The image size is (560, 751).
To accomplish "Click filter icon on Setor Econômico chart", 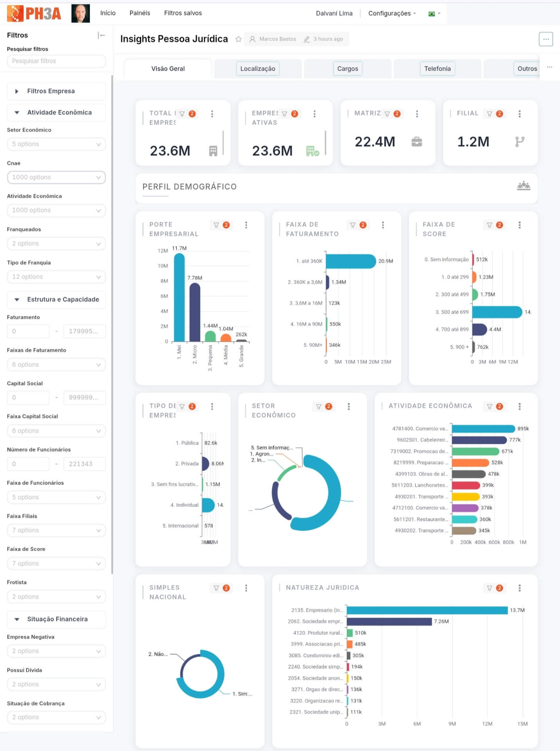I will pyautogui.click(x=319, y=406).
